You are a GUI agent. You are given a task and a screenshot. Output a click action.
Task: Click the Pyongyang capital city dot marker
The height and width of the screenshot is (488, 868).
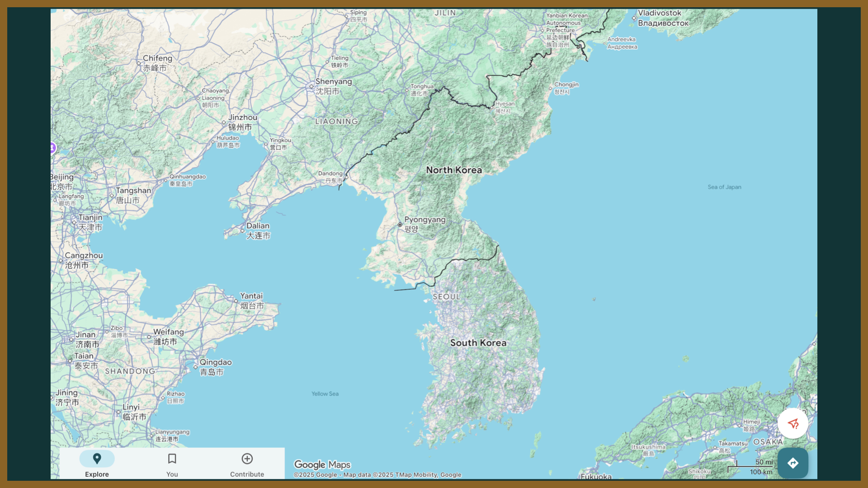[400, 225]
